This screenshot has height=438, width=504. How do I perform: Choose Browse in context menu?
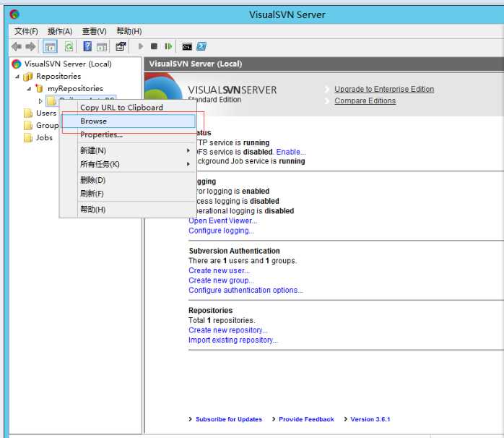click(x=129, y=121)
